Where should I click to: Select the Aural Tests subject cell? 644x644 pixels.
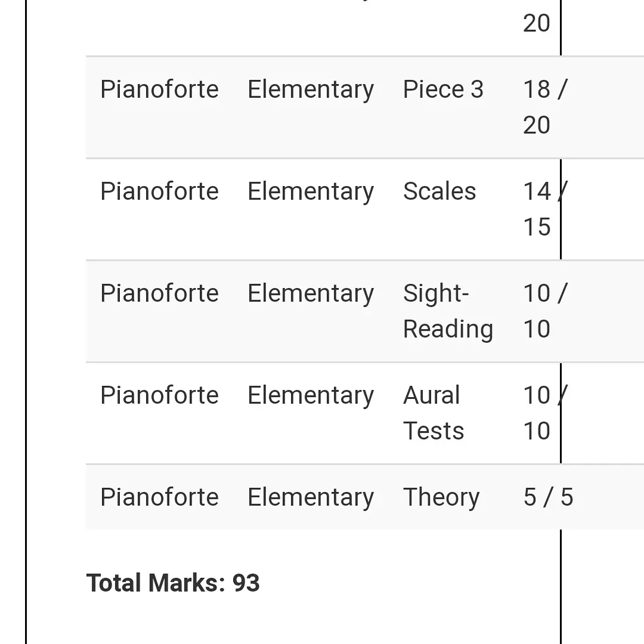(434, 413)
